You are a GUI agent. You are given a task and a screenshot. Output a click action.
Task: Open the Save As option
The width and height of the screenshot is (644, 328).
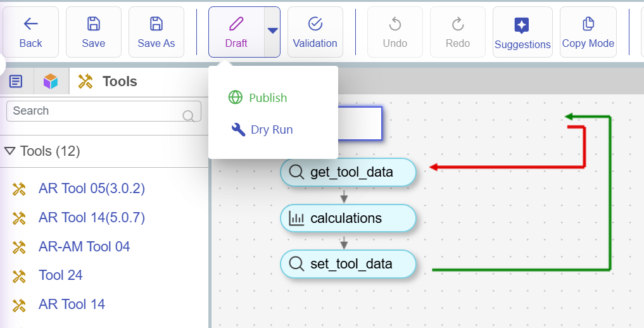pyautogui.click(x=156, y=32)
